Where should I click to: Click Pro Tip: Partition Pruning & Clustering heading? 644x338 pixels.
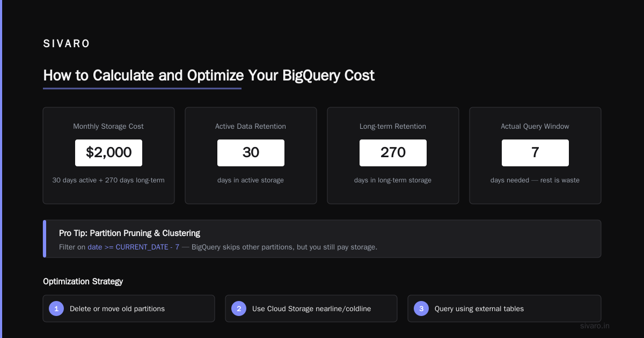pos(129,233)
